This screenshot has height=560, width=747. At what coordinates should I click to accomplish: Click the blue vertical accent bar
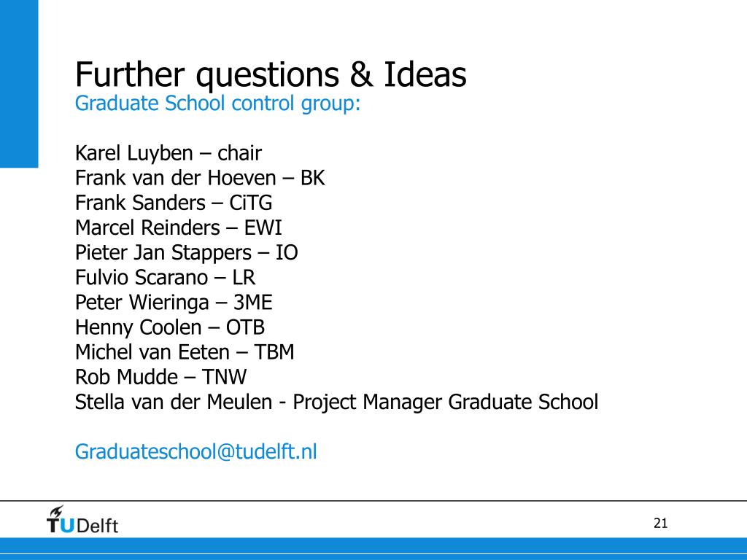pyautogui.click(x=19, y=84)
